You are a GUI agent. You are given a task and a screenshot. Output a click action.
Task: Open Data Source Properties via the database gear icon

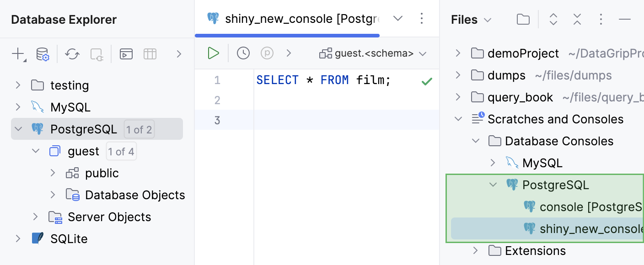pyautogui.click(x=42, y=53)
